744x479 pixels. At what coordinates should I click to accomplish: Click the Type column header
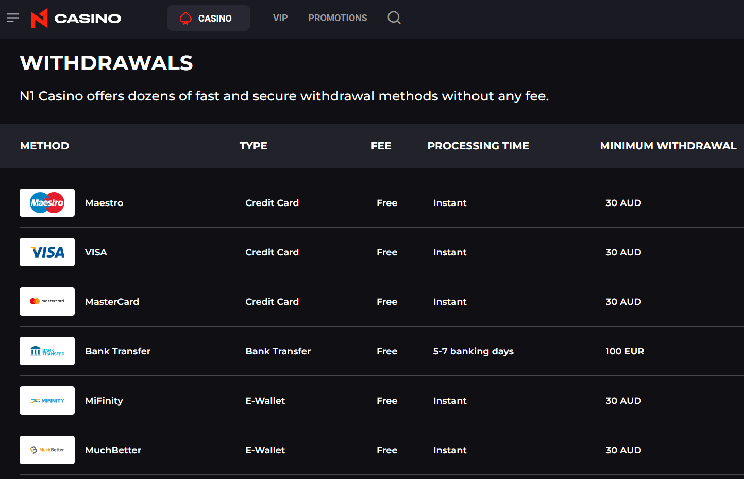(x=253, y=146)
